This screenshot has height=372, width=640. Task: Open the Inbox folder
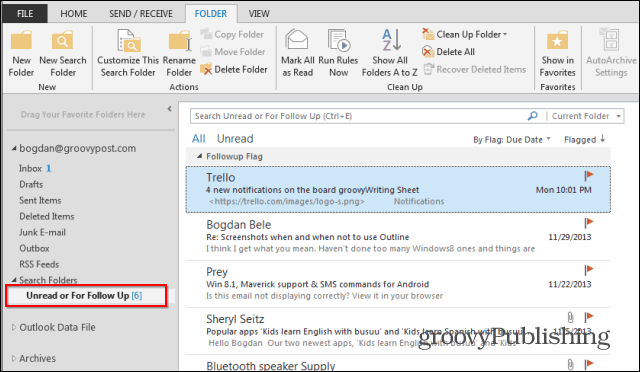click(x=31, y=168)
